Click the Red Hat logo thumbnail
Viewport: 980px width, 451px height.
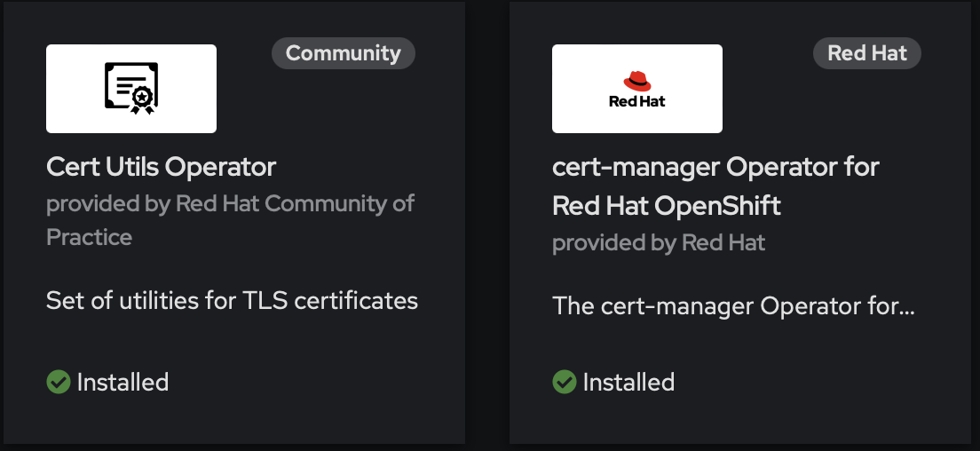point(636,89)
